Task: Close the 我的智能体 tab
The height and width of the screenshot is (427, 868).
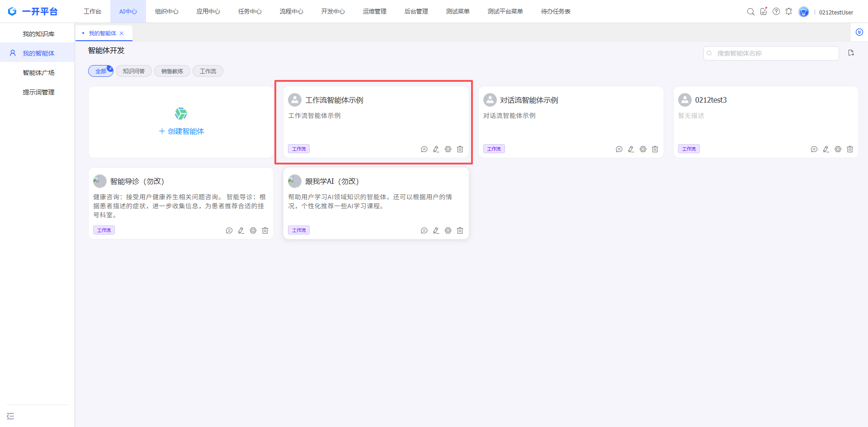Action: pyautogui.click(x=122, y=33)
